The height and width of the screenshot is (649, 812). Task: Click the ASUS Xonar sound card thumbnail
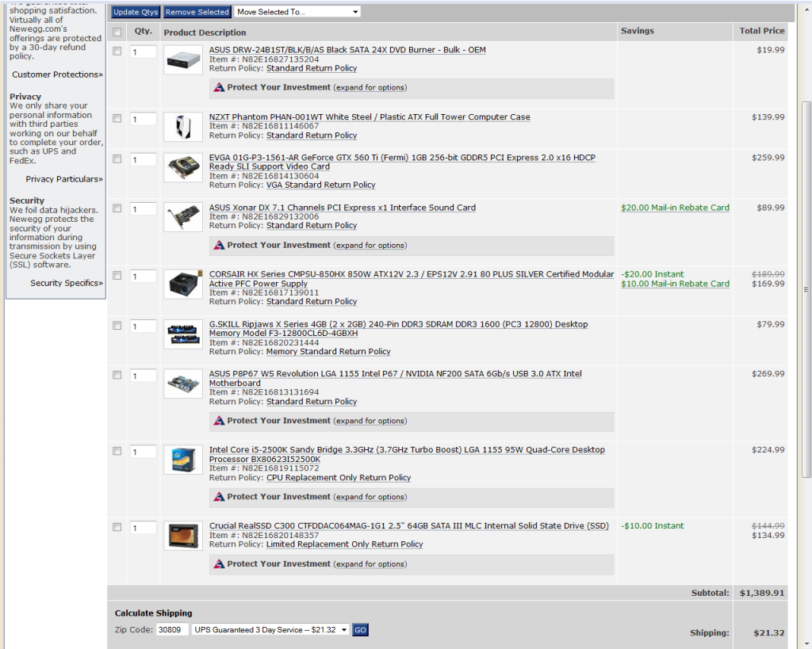(183, 217)
